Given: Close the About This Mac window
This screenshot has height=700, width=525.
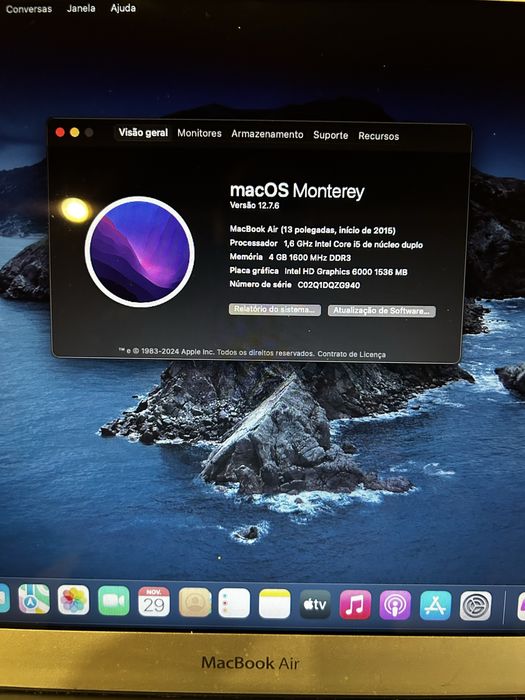Looking at the screenshot, I should (x=60, y=132).
